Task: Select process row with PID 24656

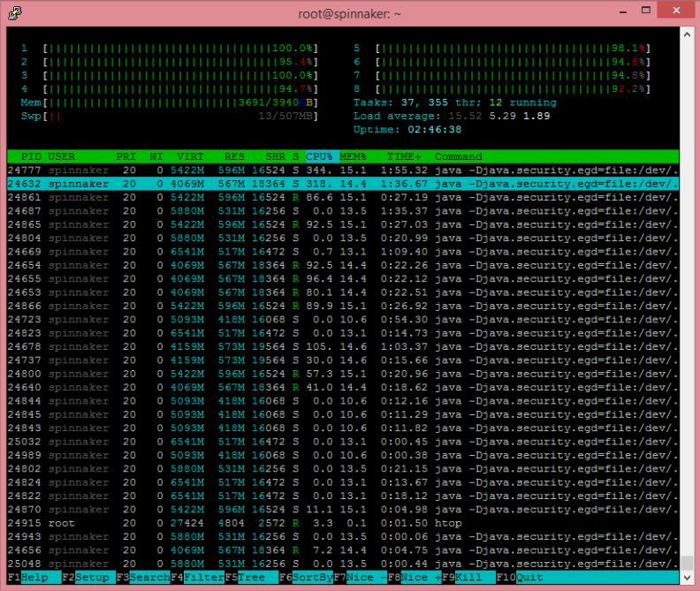Action: 343,550
